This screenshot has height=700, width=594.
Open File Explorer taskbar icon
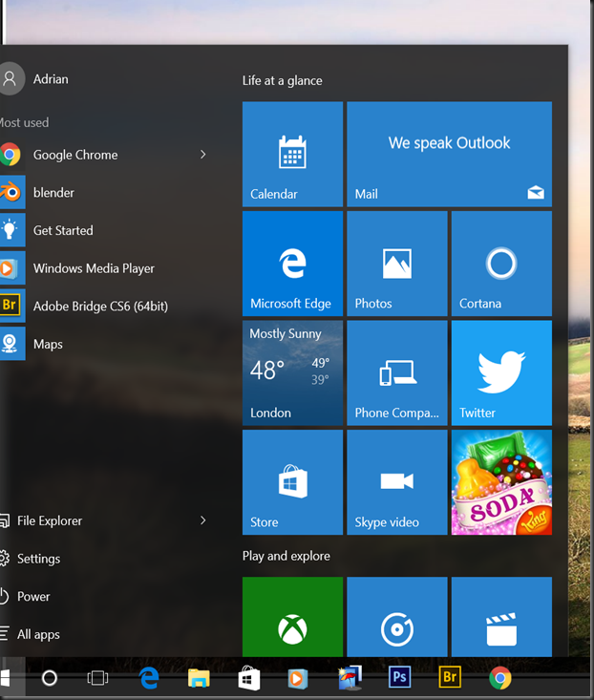pos(199,678)
